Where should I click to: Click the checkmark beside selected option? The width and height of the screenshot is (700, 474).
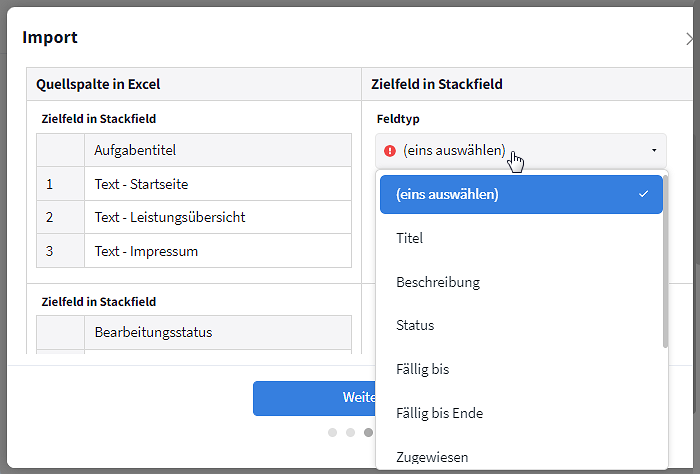coord(643,194)
